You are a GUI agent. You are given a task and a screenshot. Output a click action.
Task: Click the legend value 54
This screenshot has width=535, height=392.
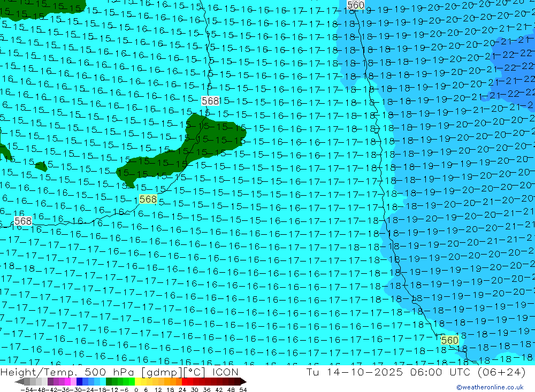click(x=243, y=390)
